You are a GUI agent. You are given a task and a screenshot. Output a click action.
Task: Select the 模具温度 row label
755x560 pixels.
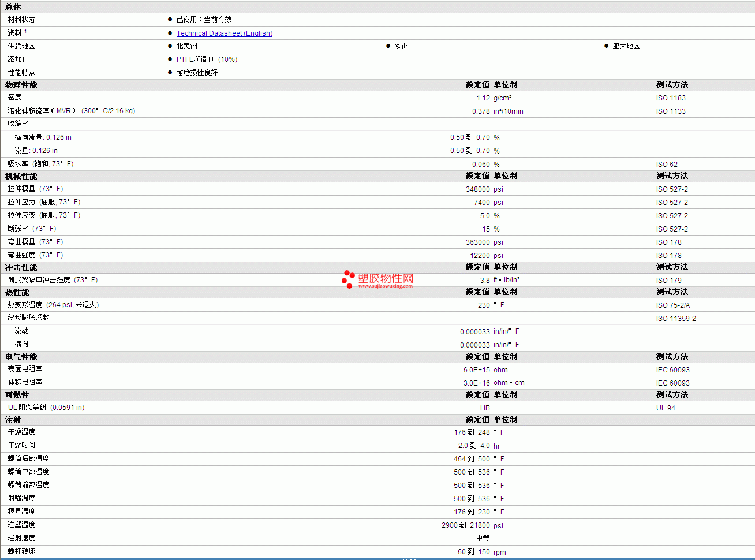click(21, 512)
